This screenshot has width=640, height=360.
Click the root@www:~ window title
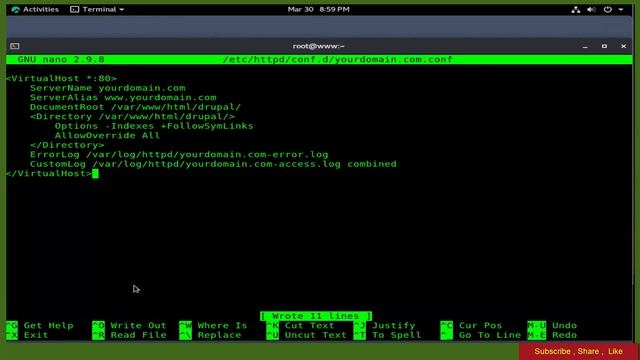pyautogui.click(x=319, y=46)
